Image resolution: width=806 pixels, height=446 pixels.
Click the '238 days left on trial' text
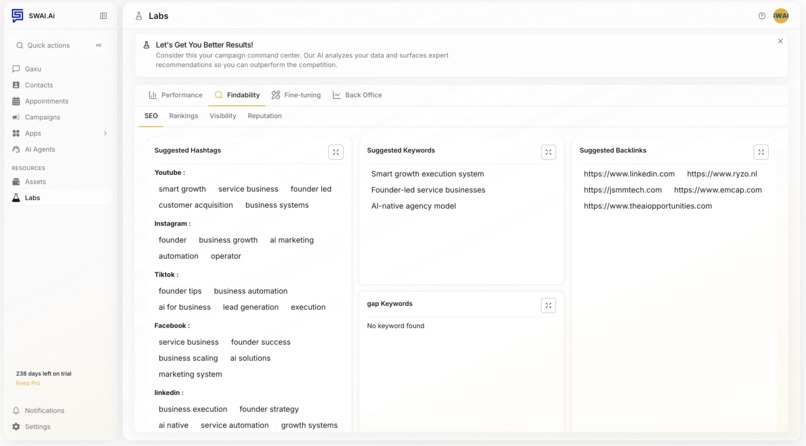(44, 374)
